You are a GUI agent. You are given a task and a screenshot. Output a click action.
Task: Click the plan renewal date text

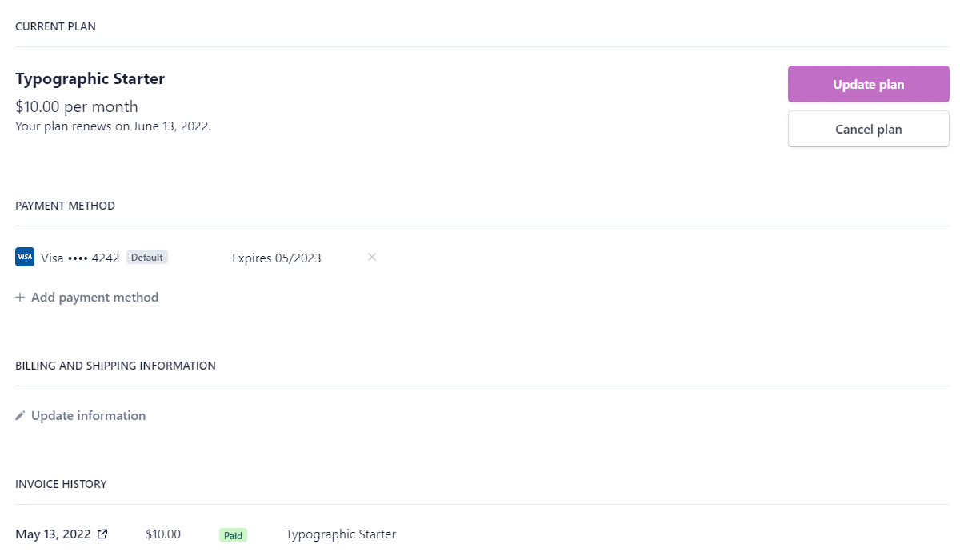click(x=113, y=126)
